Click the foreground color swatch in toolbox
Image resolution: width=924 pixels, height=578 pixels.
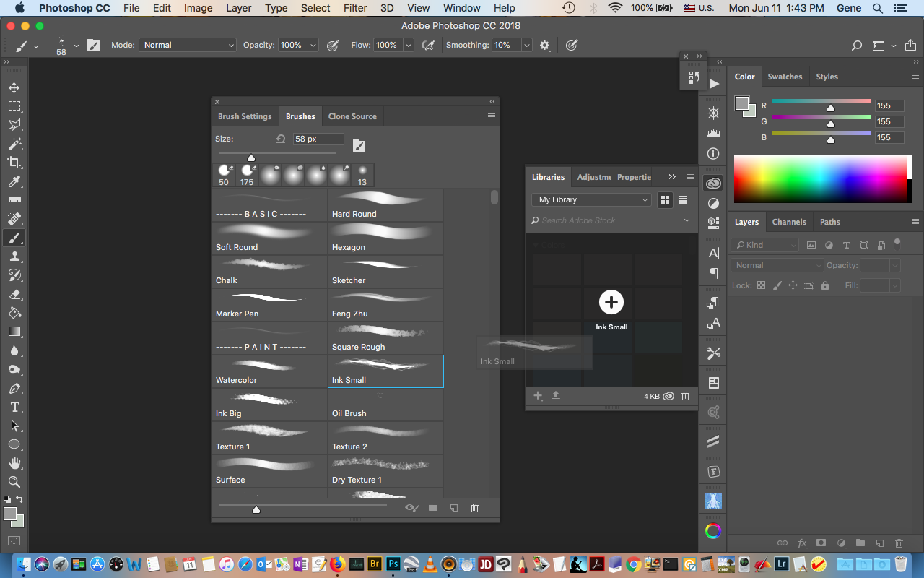[10, 514]
